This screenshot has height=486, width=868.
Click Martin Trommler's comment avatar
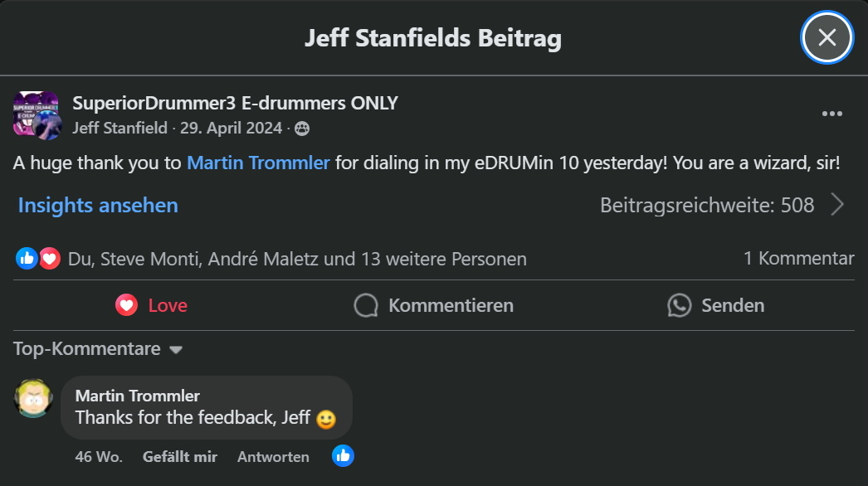tap(33, 399)
